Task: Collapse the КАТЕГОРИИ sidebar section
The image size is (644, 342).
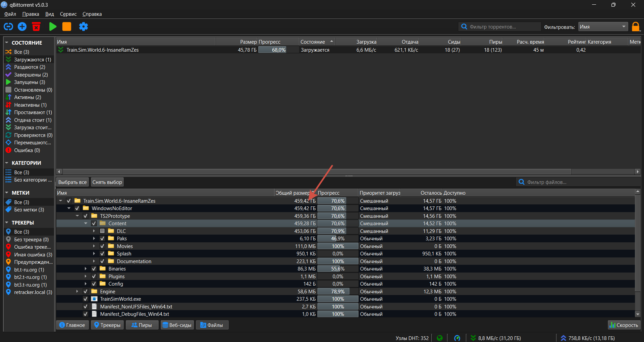Action: [x=7, y=163]
